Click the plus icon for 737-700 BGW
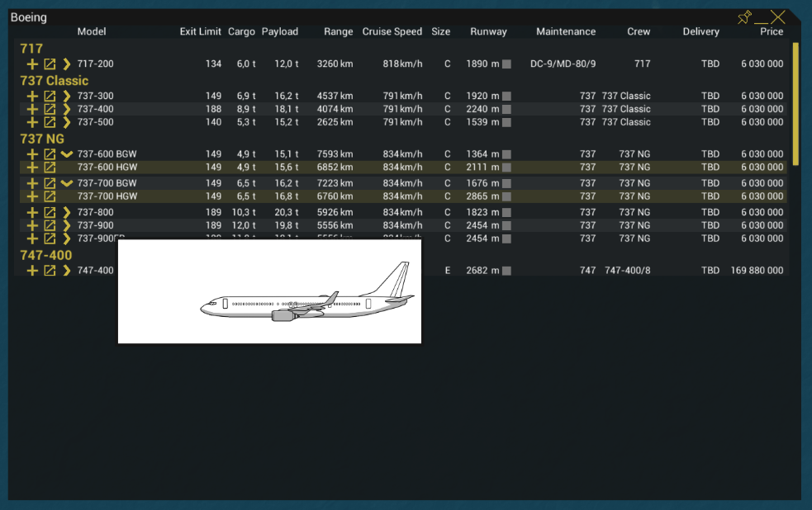 click(x=32, y=184)
